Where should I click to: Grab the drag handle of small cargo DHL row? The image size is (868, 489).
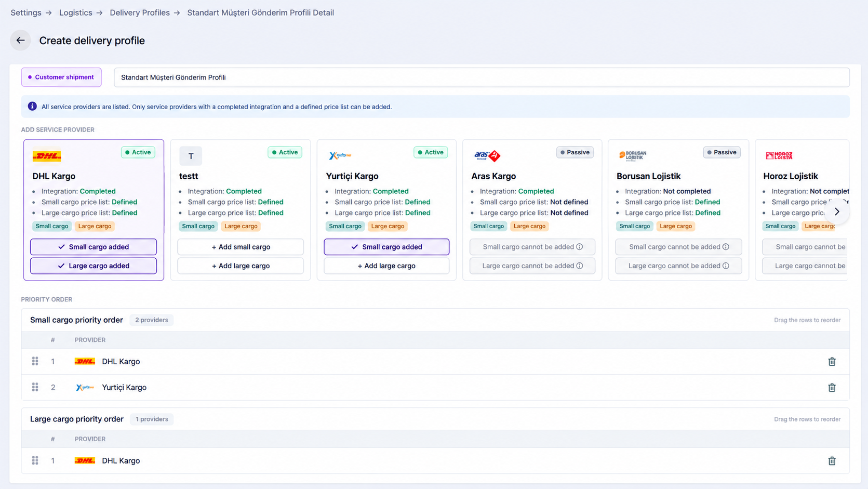(35, 361)
